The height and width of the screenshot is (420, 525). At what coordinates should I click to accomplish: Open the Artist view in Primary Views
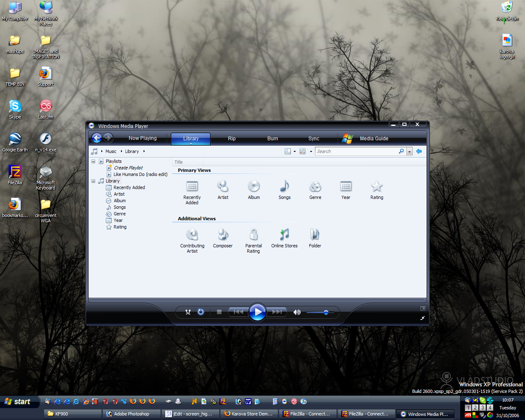223,190
